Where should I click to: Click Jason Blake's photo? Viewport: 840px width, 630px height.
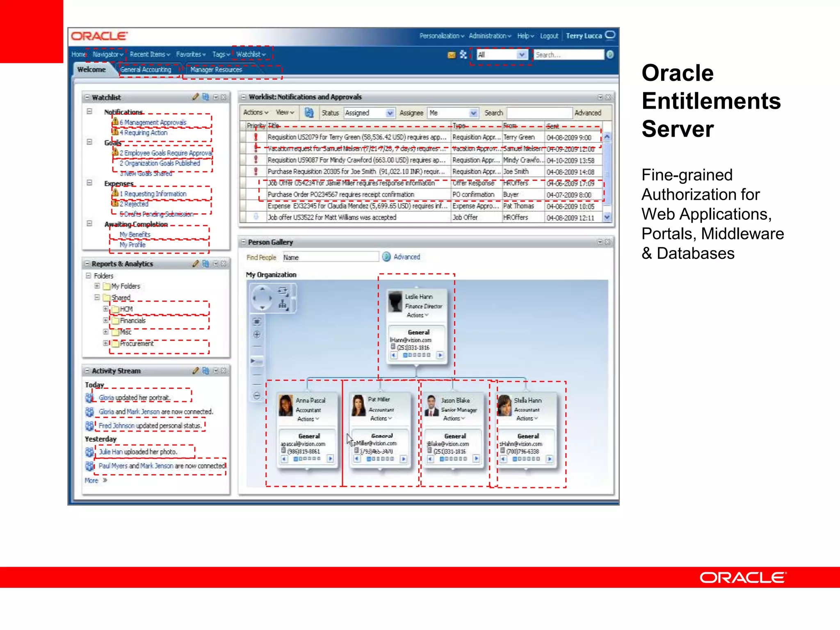point(431,405)
